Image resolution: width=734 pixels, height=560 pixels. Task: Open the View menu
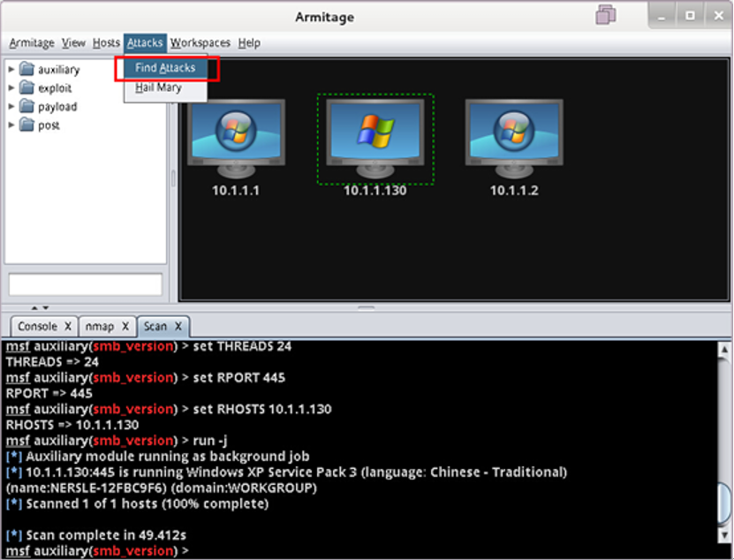pyautogui.click(x=73, y=43)
